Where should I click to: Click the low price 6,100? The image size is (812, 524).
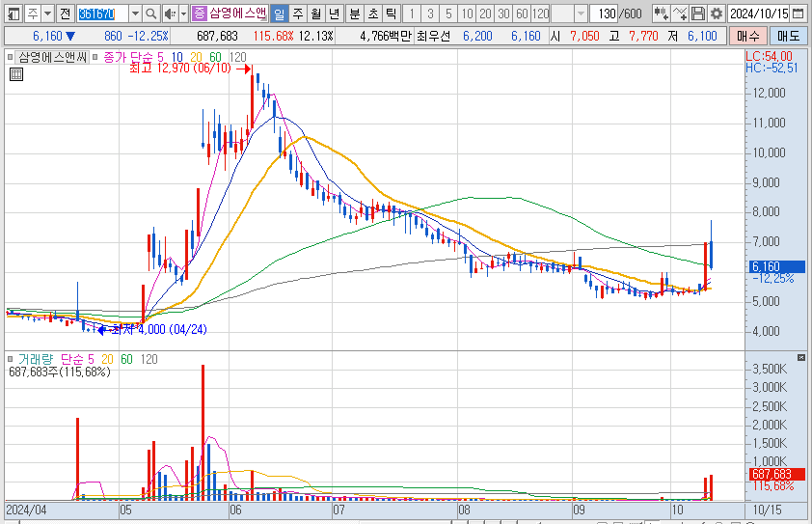coord(702,37)
